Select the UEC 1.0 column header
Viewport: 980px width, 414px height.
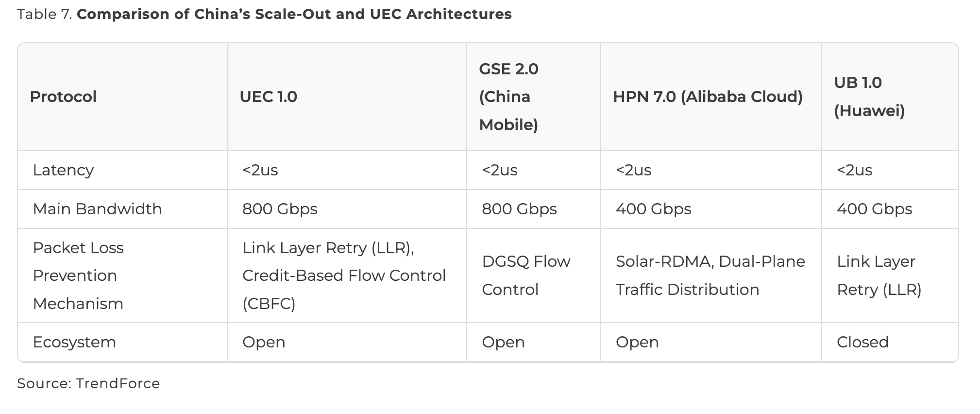click(268, 97)
